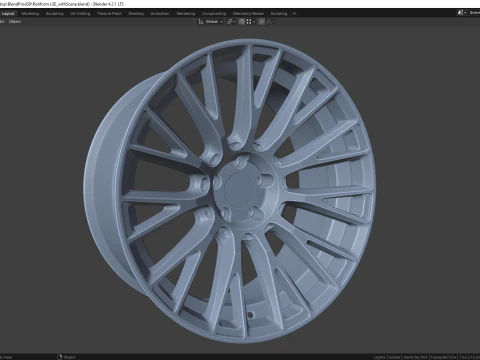
Task: Open the transform pivot point dropdown
Action: (231, 22)
